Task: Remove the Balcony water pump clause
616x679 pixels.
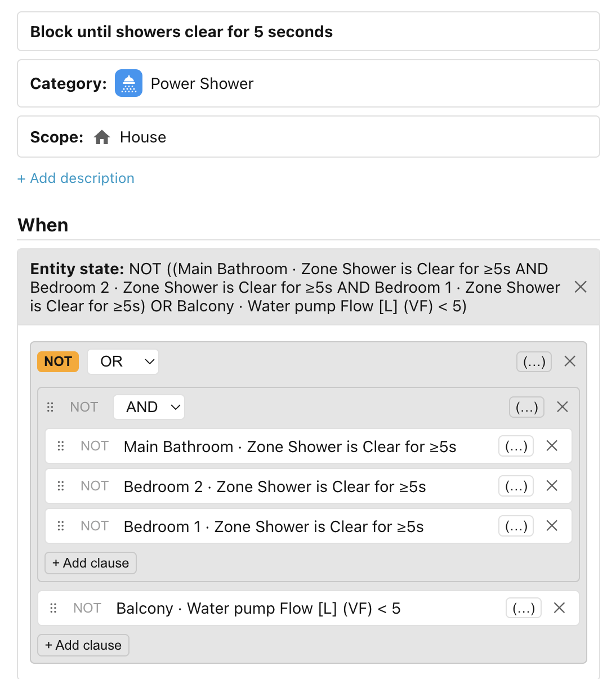Action: pos(559,608)
